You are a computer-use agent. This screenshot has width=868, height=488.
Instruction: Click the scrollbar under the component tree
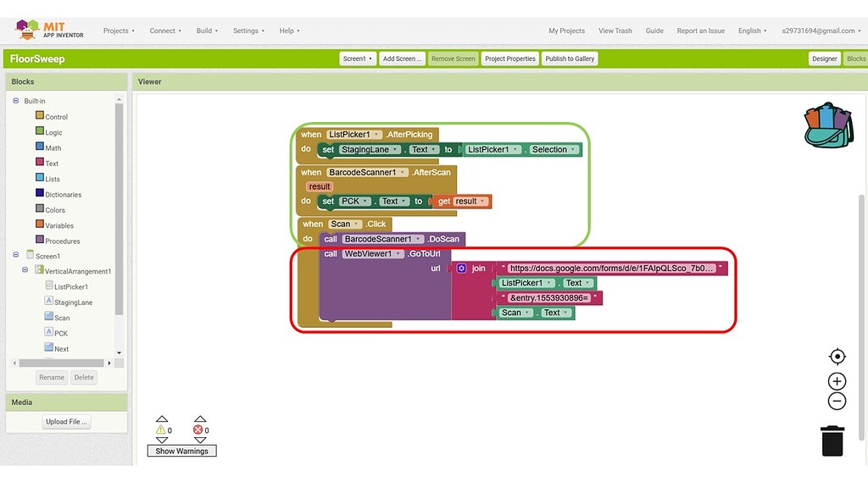click(x=59, y=363)
